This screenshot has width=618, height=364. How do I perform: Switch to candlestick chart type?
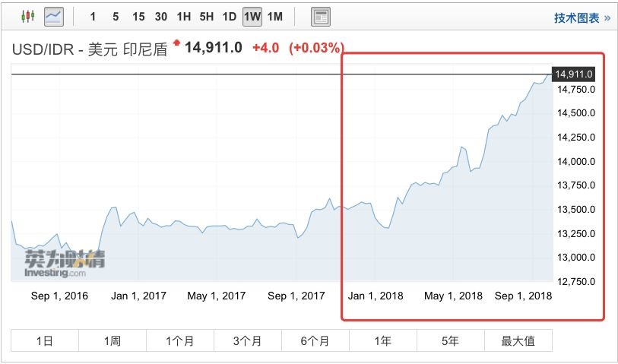tap(28, 16)
